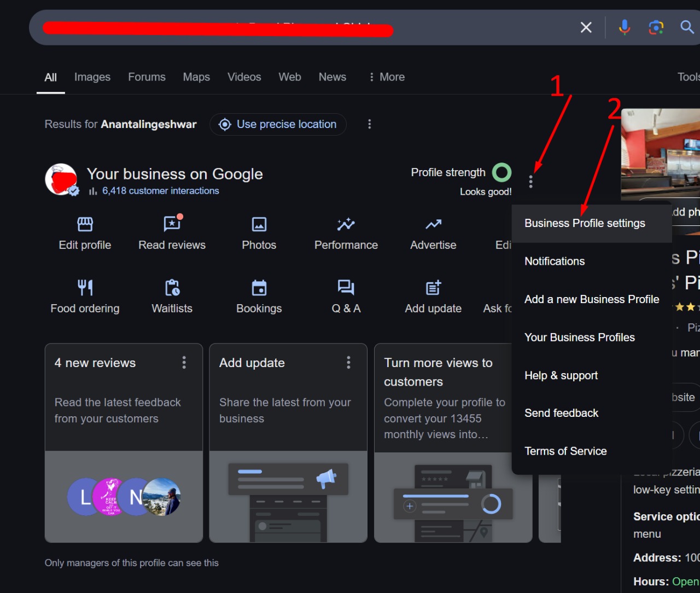Open Google Lens image search icon

[656, 27]
